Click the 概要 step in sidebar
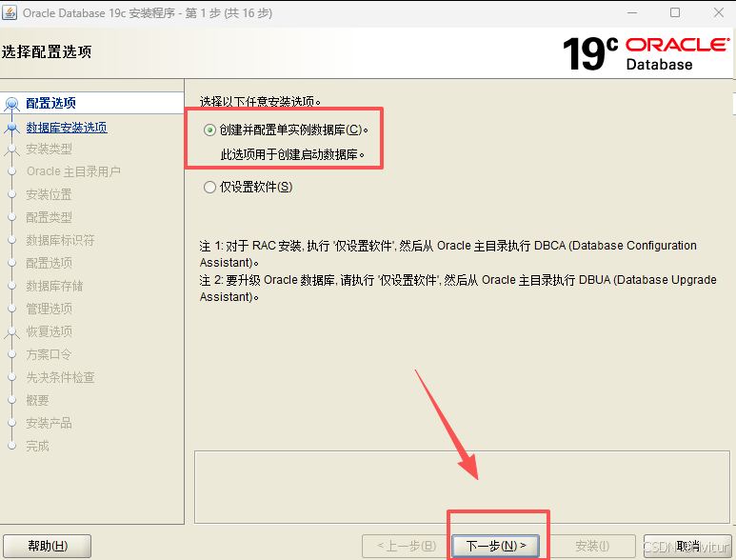The height and width of the screenshot is (560, 736). coord(37,400)
